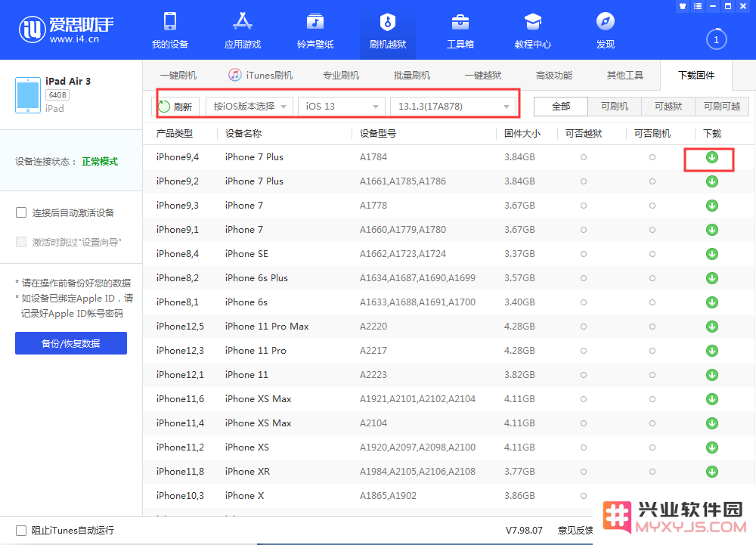Open the 13.1.3(17A878) build dropdown
Image resolution: width=756 pixels, height=545 pixels.
(x=453, y=107)
